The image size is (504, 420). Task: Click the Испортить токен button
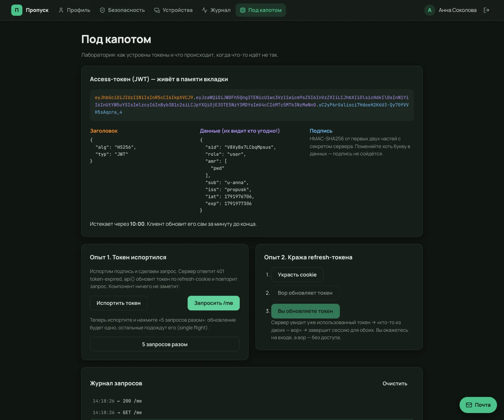click(118, 303)
